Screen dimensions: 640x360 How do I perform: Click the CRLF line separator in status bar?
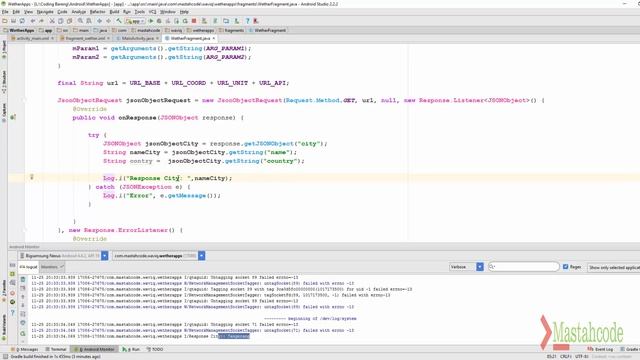coord(565,356)
